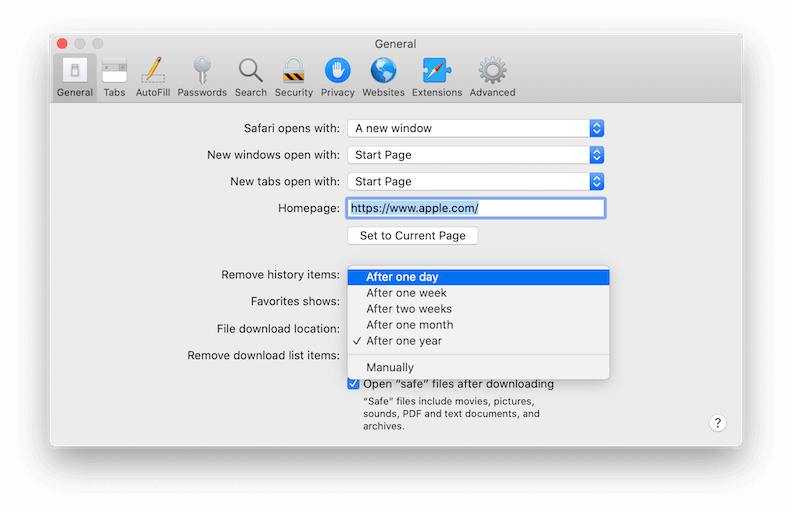Open the AutoFill pencil pane
The image size is (792, 512).
pyautogui.click(x=153, y=77)
